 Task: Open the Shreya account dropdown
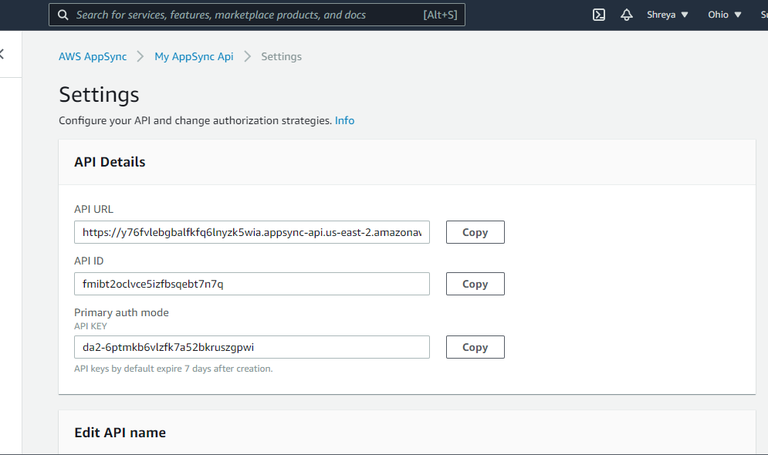click(x=668, y=15)
